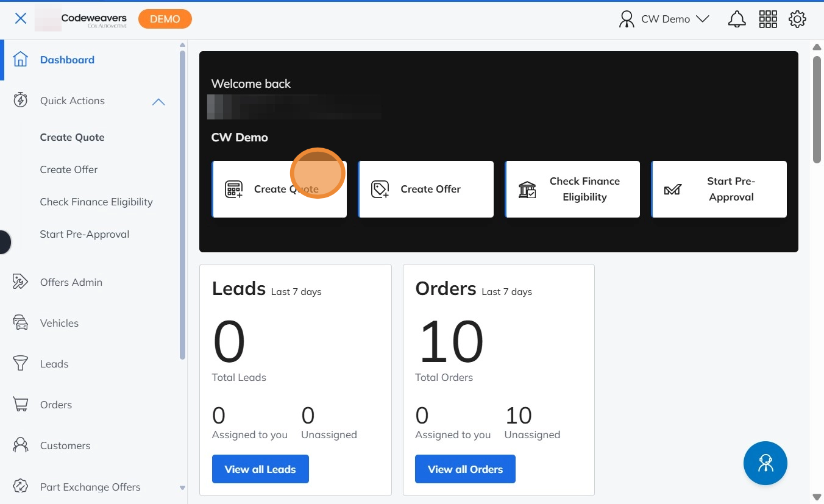Viewport: 824px width, 504px height.
Task: Click the Leads funnel icon
Action: (21, 364)
